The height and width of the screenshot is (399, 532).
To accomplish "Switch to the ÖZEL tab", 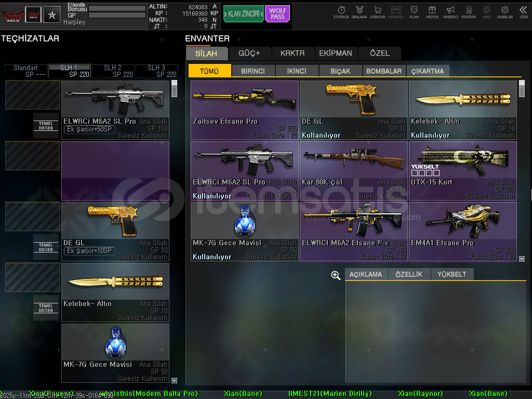I will pos(380,54).
